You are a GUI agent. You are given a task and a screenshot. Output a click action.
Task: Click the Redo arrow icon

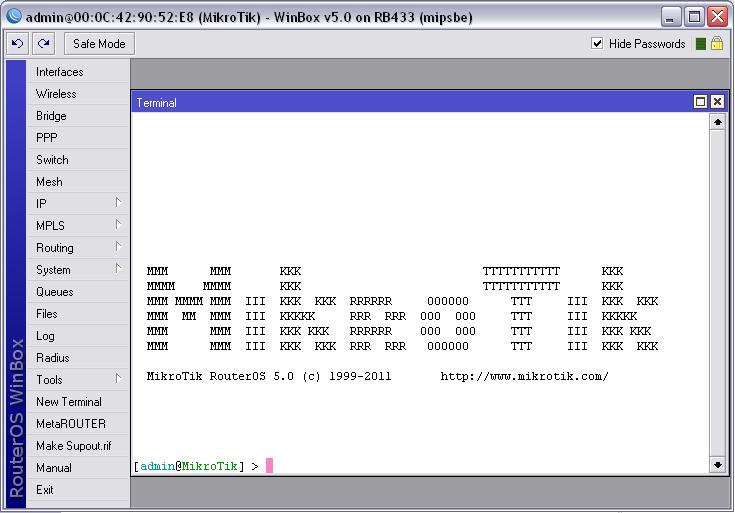44,44
